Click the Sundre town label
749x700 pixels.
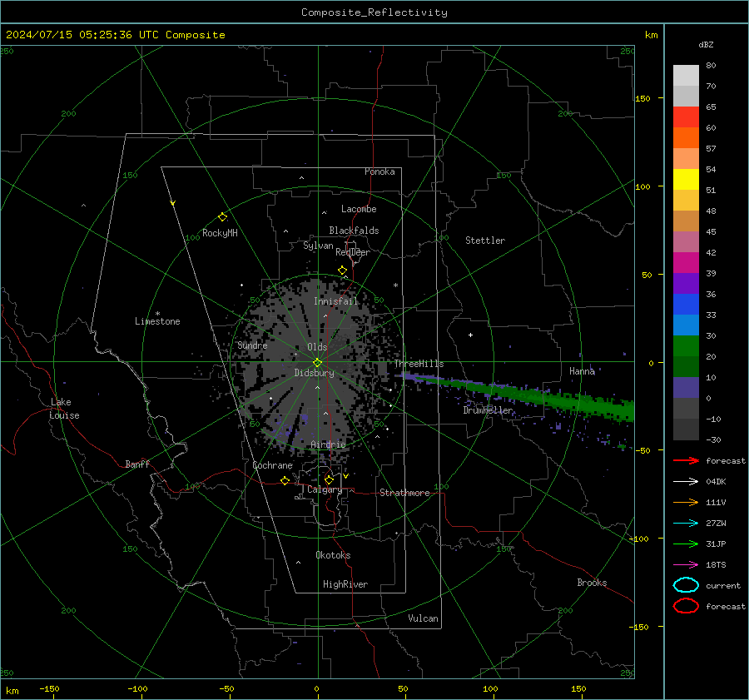[252, 345]
